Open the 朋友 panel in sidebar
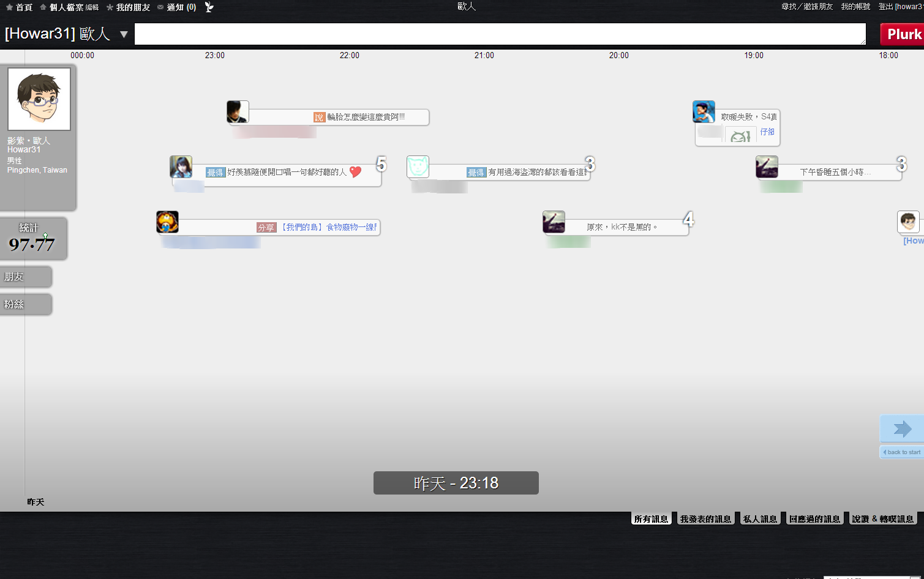The height and width of the screenshot is (579, 924). 26,277
